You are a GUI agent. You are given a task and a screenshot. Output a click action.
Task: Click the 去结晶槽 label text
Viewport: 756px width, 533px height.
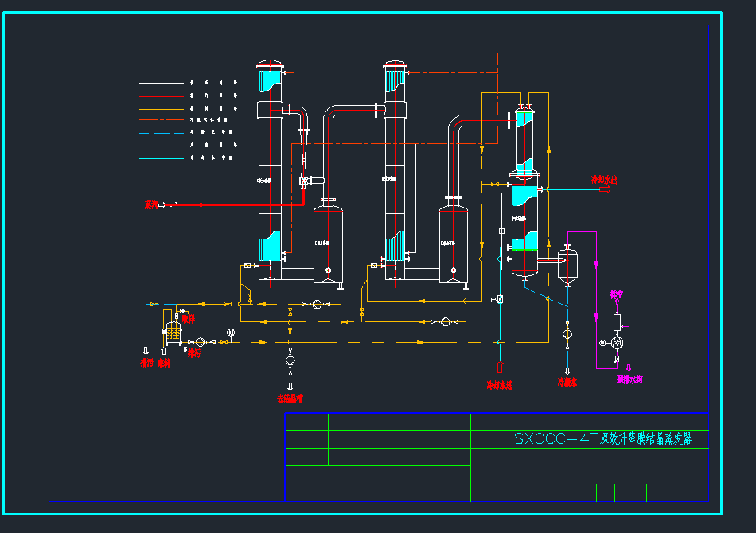[290, 399]
